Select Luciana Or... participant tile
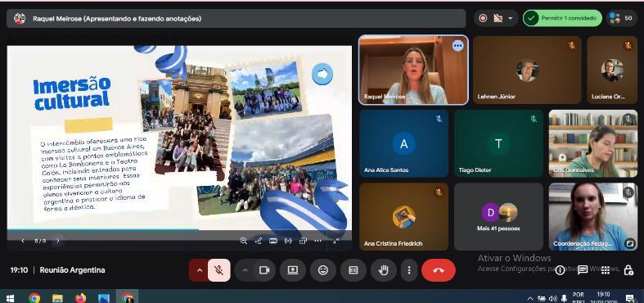The height and width of the screenshot is (303, 644). pyautogui.click(x=612, y=70)
